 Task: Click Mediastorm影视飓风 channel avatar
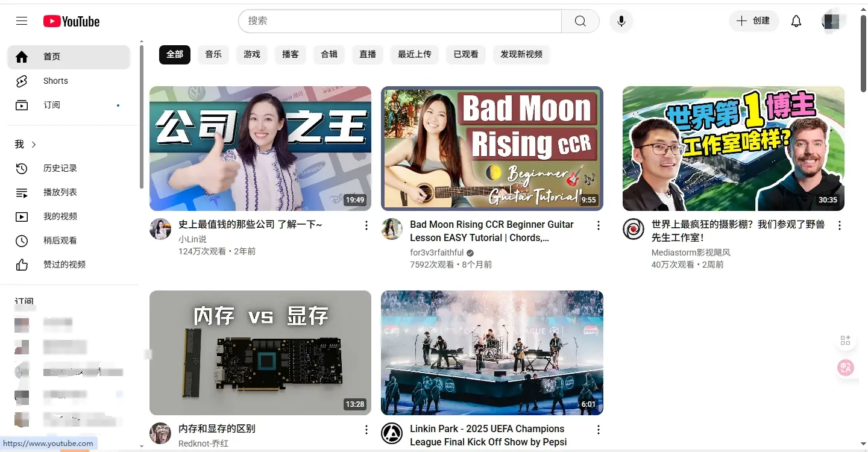click(634, 229)
